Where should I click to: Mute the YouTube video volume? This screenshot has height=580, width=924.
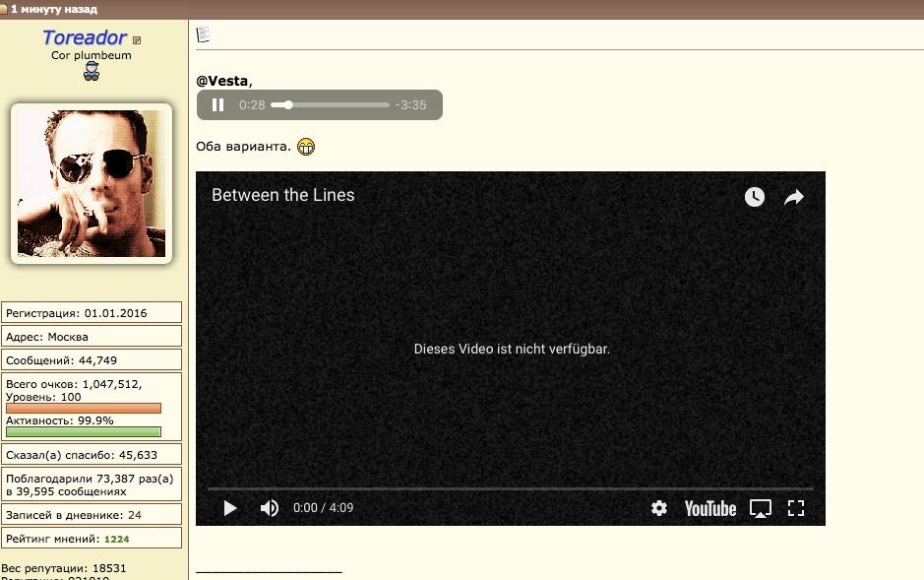(x=269, y=508)
